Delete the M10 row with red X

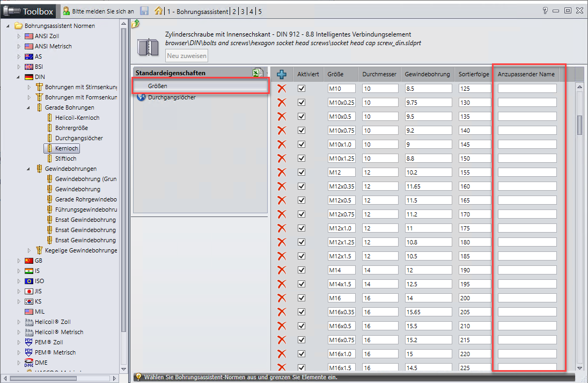point(282,89)
